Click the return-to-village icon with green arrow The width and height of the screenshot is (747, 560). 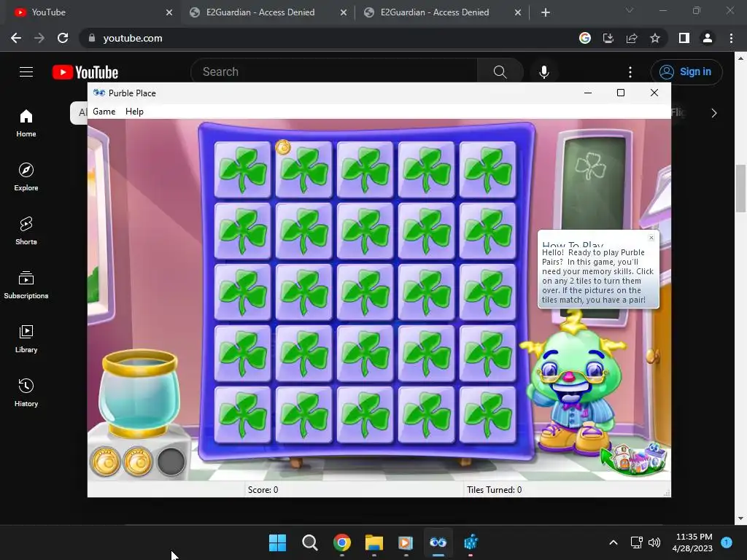[633, 459]
